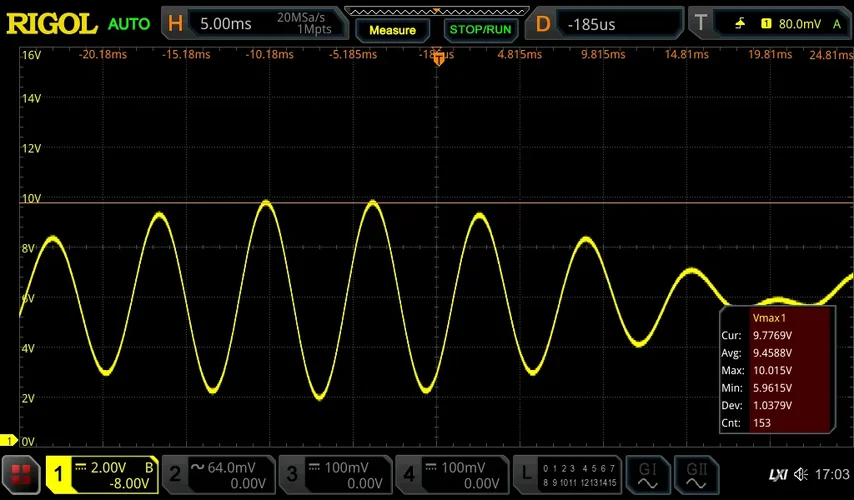Click the Avg: 9.4588V measurement value

coord(772,353)
